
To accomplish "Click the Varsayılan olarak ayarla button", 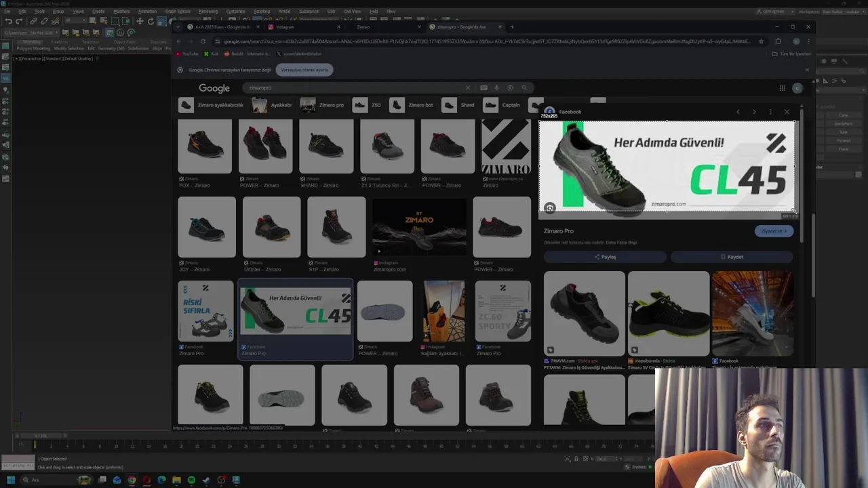I will (x=304, y=70).
